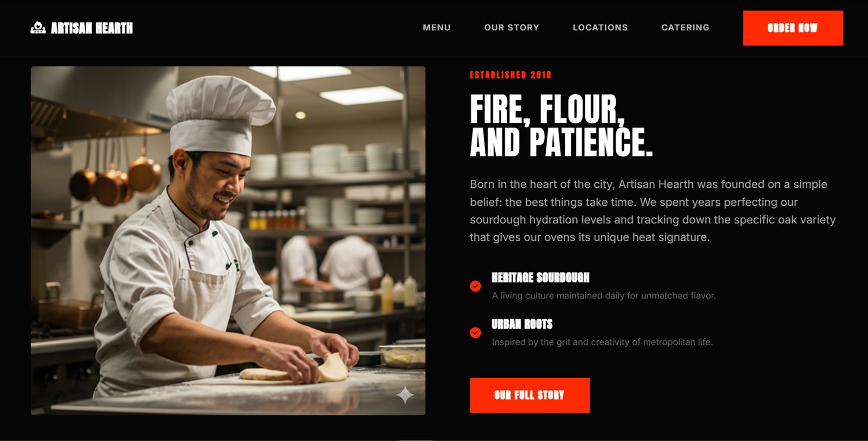The width and height of the screenshot is (868, 441).
Task: Open the Our Full Story button
Action: [529, 395]
